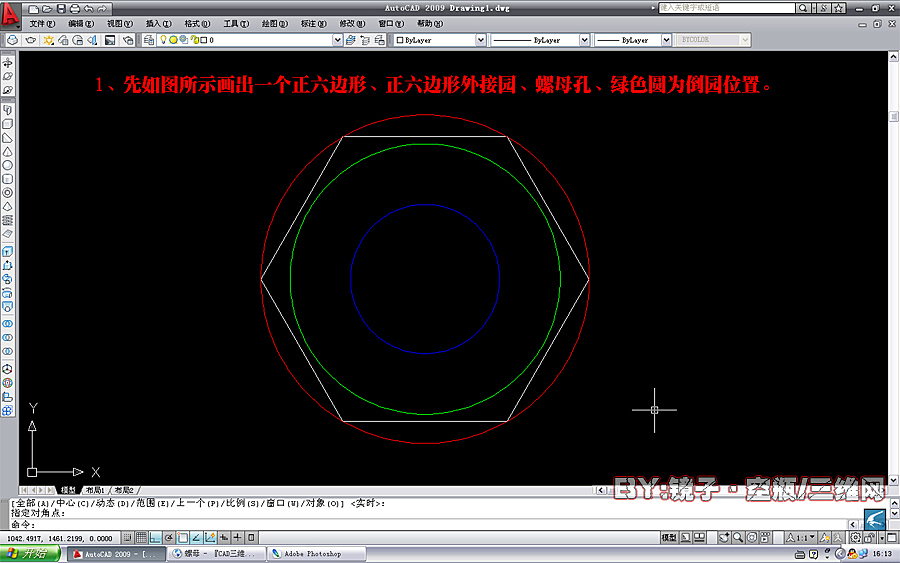Select the circle tool in left toolbar
Viewport: 900px width, 563px height.
click(7, 165)
